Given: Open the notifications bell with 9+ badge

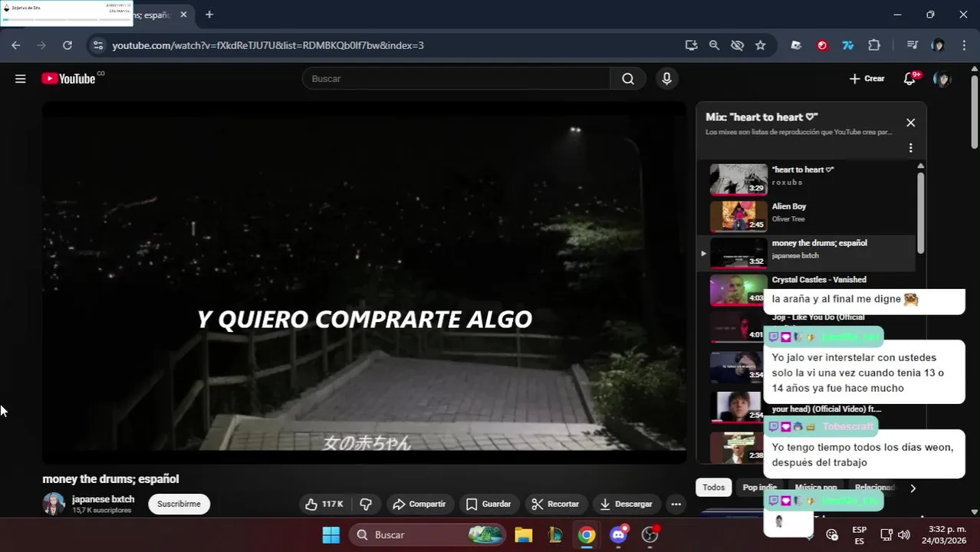Looking at the screenshot, I should (909, 78).
